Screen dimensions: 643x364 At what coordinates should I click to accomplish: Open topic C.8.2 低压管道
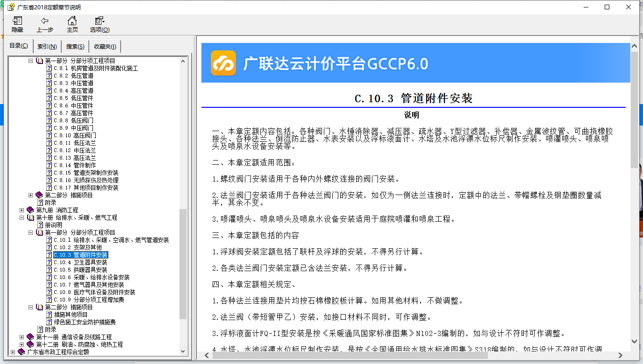click(x=73, y=76)
